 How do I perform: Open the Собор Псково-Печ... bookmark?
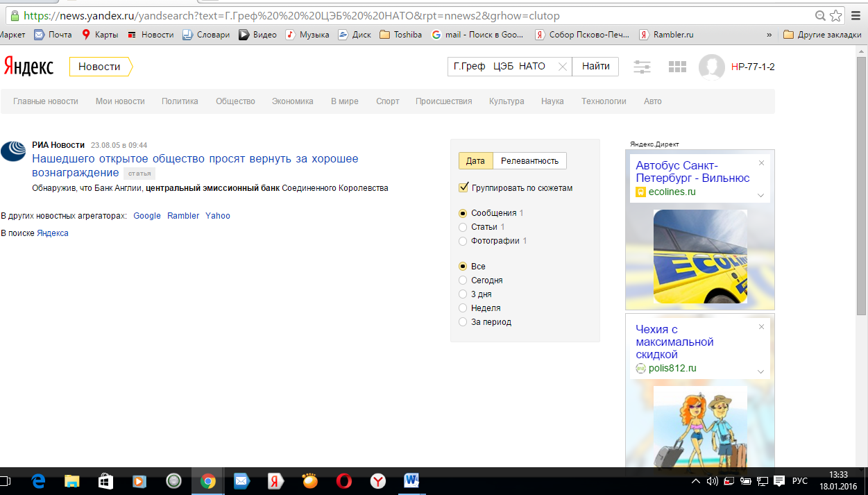[583, 35]
